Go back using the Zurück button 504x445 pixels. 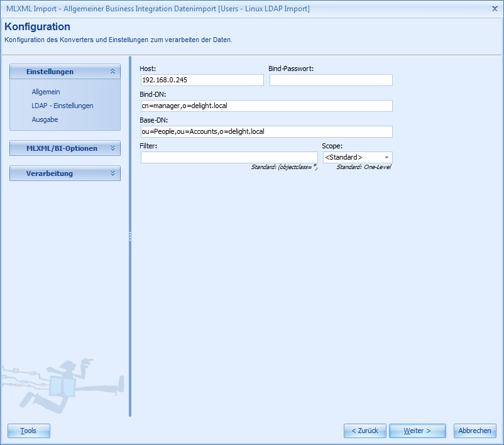tap(364, 431)
